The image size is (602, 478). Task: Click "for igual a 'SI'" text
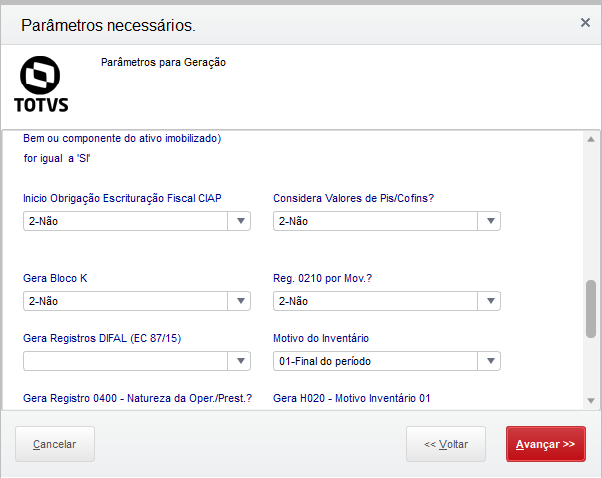(57, 158)
